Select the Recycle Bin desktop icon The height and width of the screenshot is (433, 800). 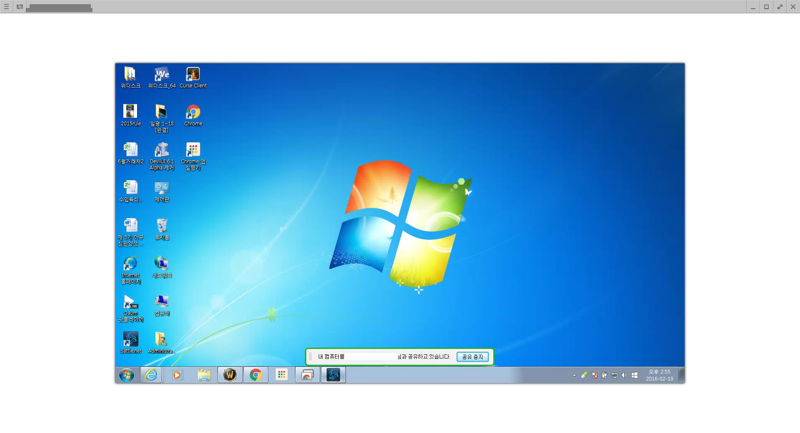tap(162, 230)
